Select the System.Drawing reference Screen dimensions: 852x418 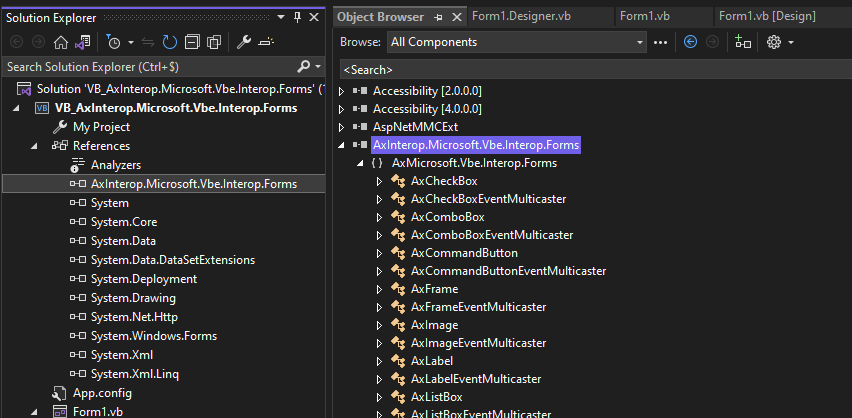point(133,298)
